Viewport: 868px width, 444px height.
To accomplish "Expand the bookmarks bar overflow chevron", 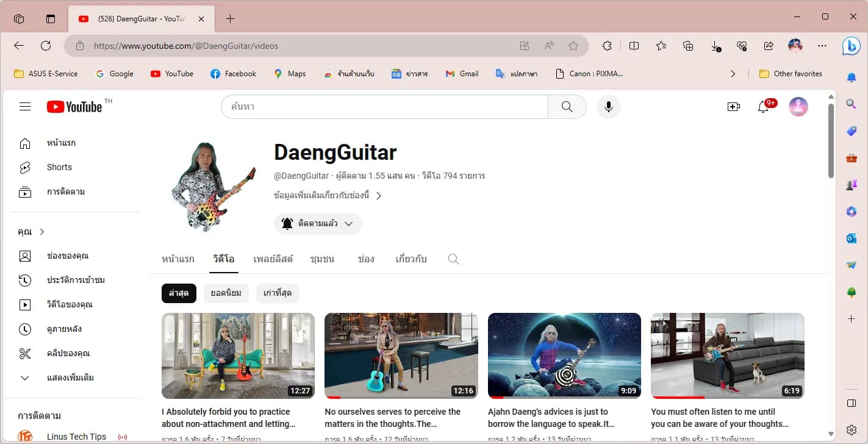I will pyautogui.click(x=733, y=74).
